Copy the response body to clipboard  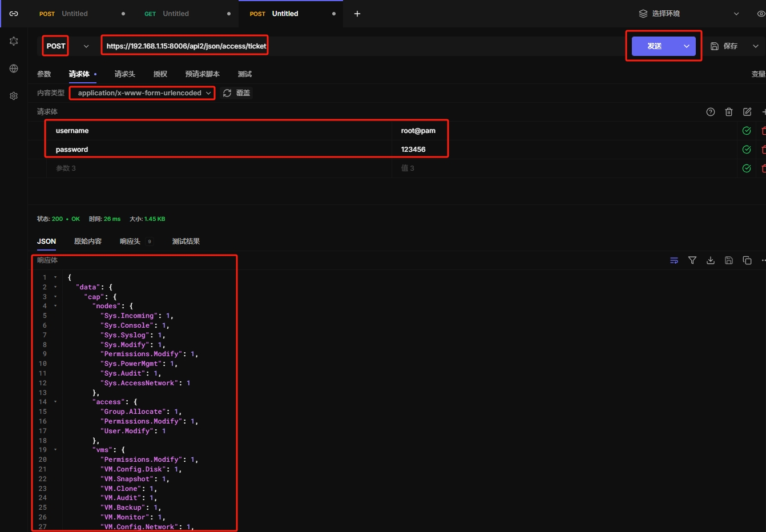tap(747, 260)
